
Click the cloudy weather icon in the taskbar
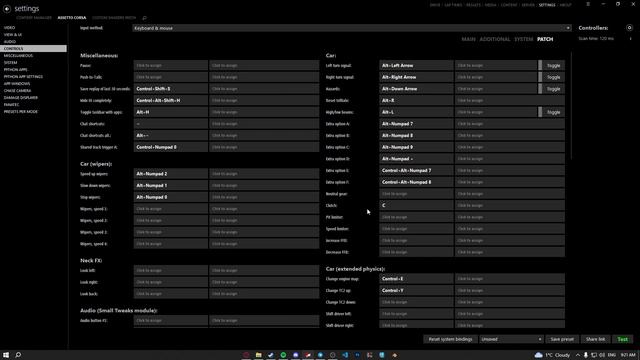pos(538,355)
